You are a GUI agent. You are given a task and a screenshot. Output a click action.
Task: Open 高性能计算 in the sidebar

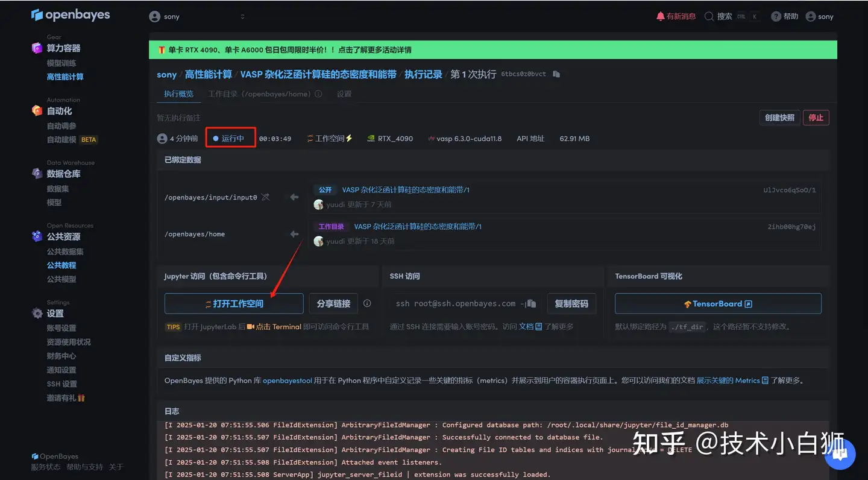click(x=65, y=77)
